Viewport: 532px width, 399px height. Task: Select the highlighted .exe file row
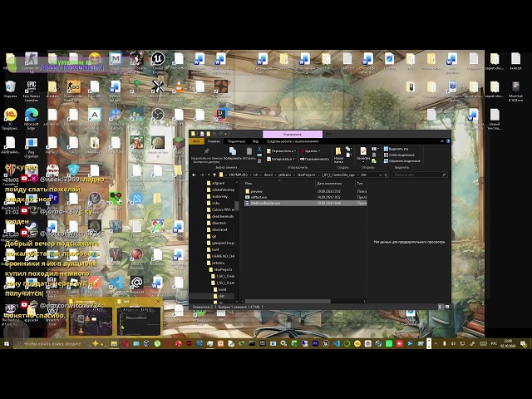[305, 203]
